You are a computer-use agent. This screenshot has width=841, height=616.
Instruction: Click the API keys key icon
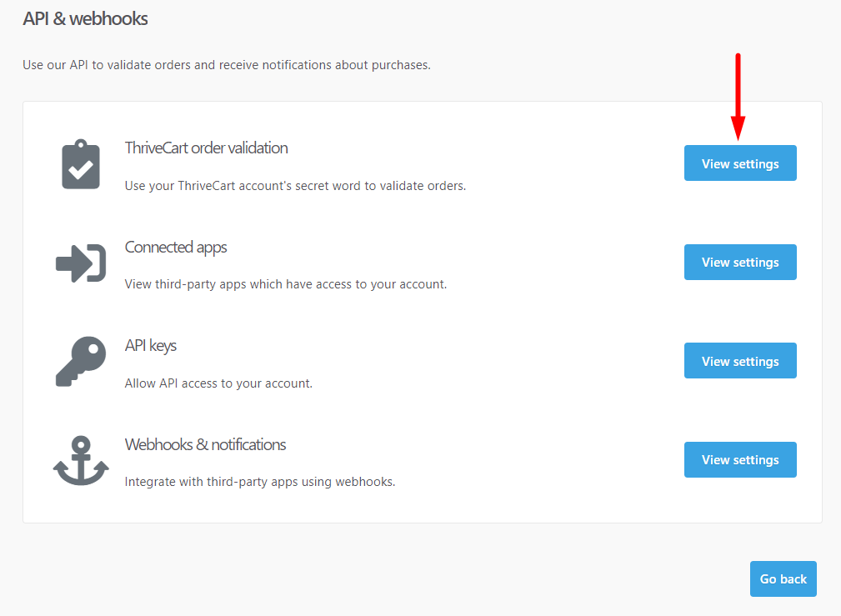click(x=81, y=361)
